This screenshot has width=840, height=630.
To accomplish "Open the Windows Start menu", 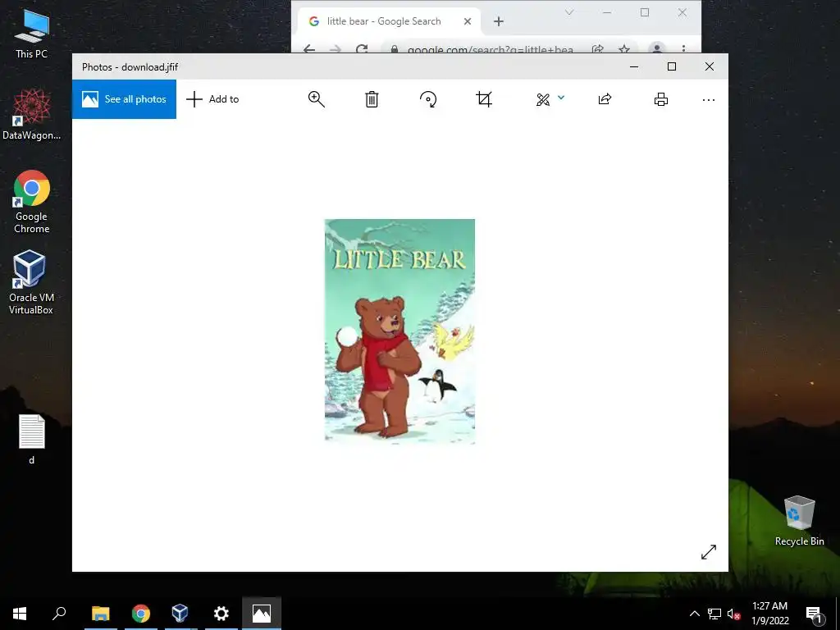I will tap(20, 614).
